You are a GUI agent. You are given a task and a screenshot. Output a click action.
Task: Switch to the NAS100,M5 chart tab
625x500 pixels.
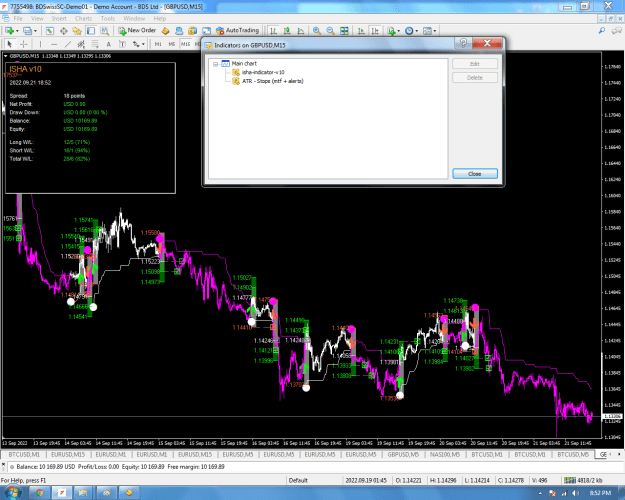coord(445,455)
